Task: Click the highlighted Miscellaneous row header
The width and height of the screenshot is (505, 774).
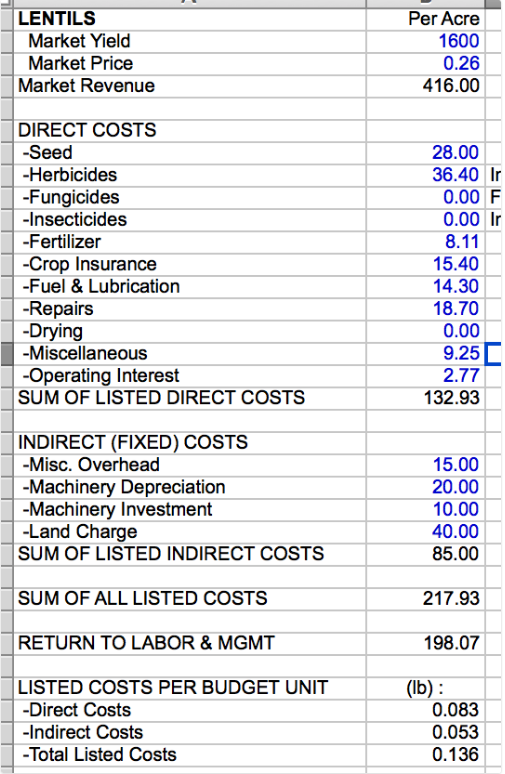Action: tap(6, 353)
